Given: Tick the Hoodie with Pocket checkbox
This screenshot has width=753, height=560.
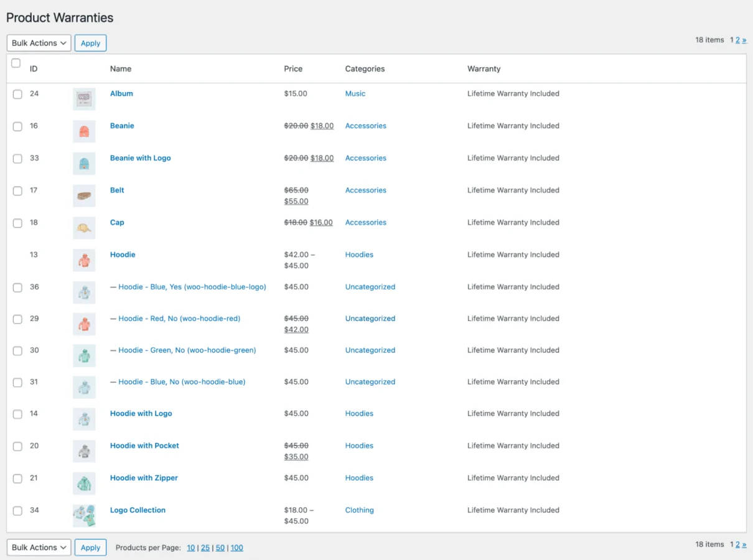Looking at the screenshot, I should (x=17, y=446).
